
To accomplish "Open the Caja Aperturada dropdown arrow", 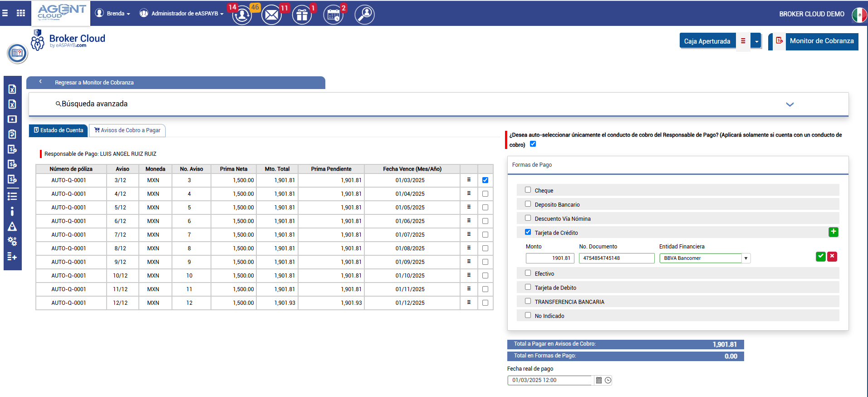I will tap(756, 41).
